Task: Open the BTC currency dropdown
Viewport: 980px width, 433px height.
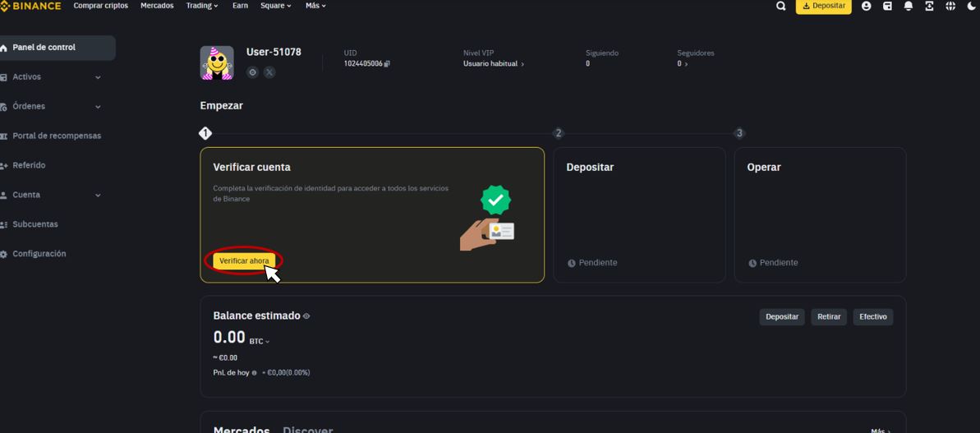Action: (260, 340)
